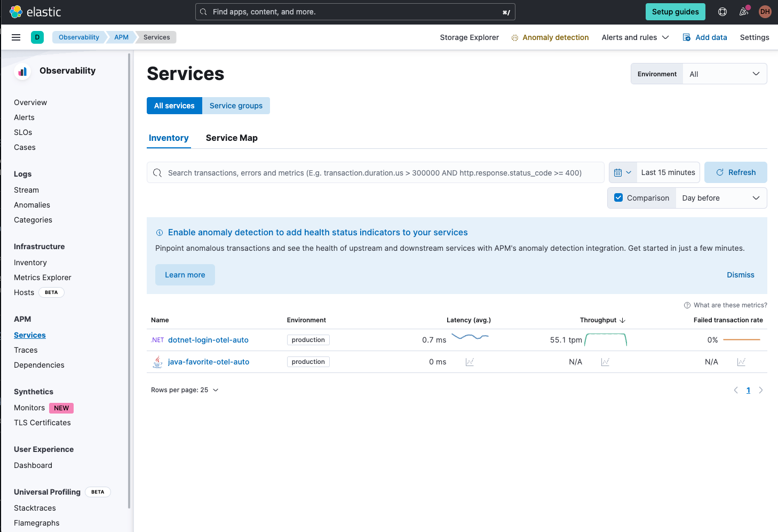The image size is (778, 532).
Task: Open the DH user avatar menu
Action: [765, 12]
